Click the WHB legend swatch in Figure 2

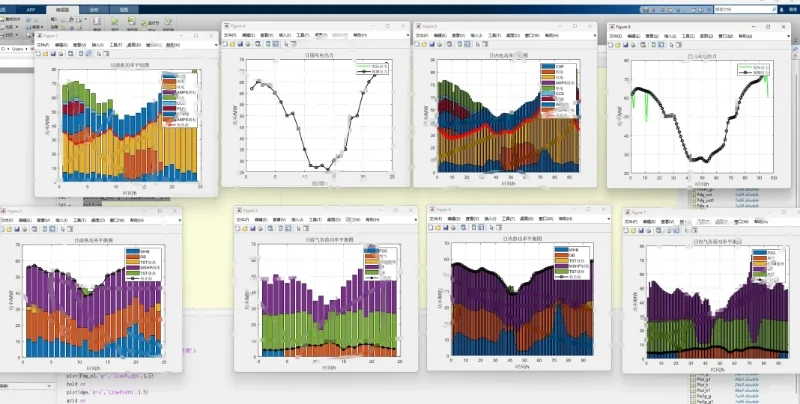tap(132, 251)
